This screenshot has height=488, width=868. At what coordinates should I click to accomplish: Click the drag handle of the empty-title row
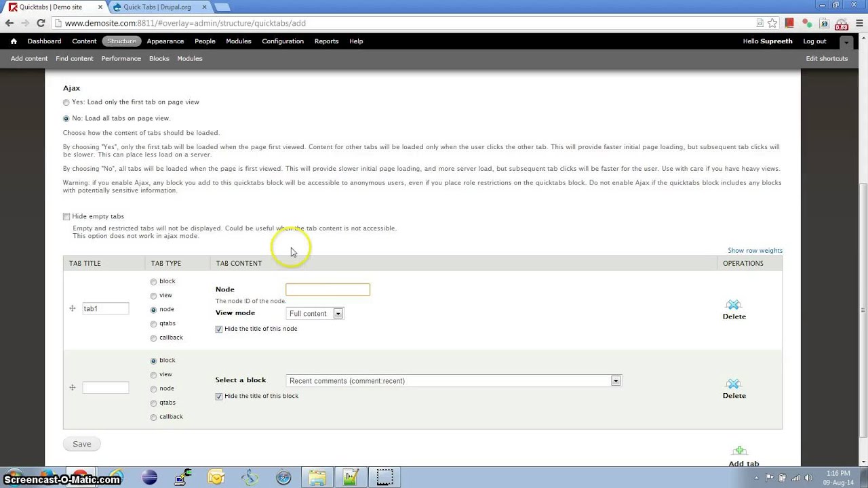point(73,388)
